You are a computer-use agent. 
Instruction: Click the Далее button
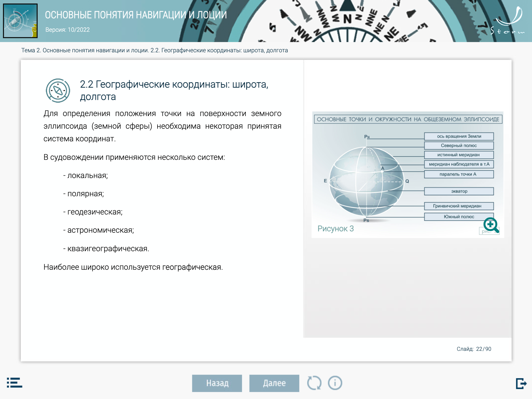point(274,383)
